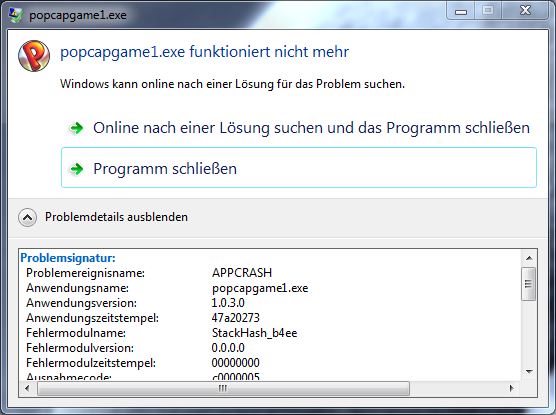Click horizontal scroll left arrow

coord(27,388)
